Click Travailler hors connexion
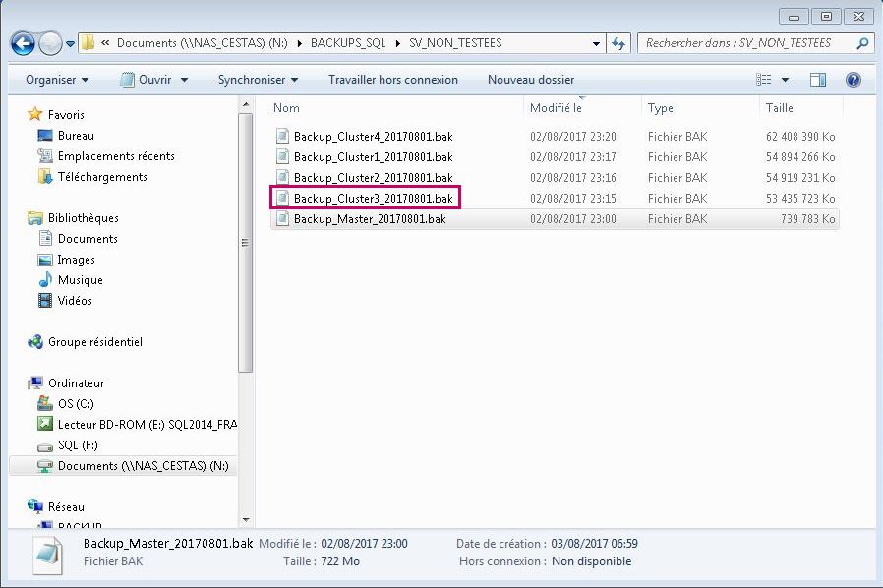The image size is (883, 588). (x=392, y=80)
